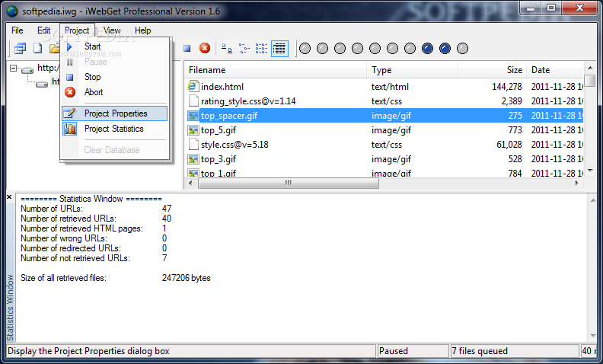Click the file icon of style.css@v=5.18
The image size is (603, 364).
click(x=193, y=144)
